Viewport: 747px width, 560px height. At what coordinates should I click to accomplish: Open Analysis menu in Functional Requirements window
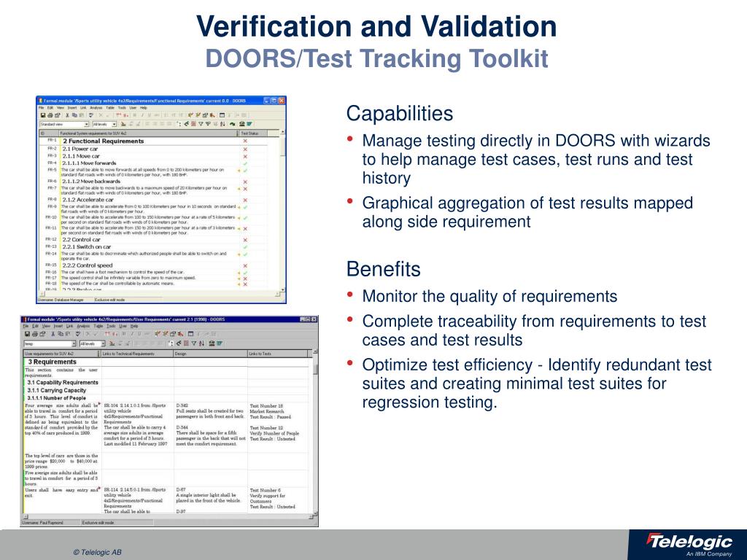(96, 108)
